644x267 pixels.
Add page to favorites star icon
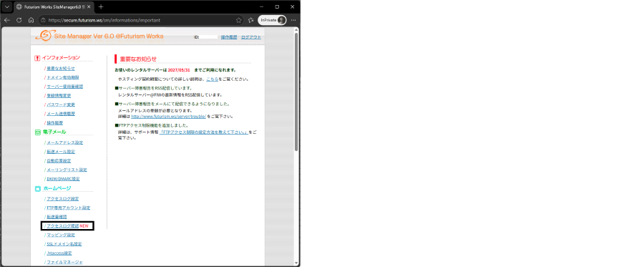[238, 20]
